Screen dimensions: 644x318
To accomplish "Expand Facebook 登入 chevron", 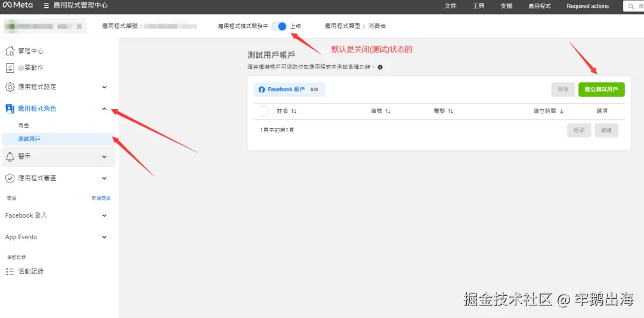I will pos(104,216).
